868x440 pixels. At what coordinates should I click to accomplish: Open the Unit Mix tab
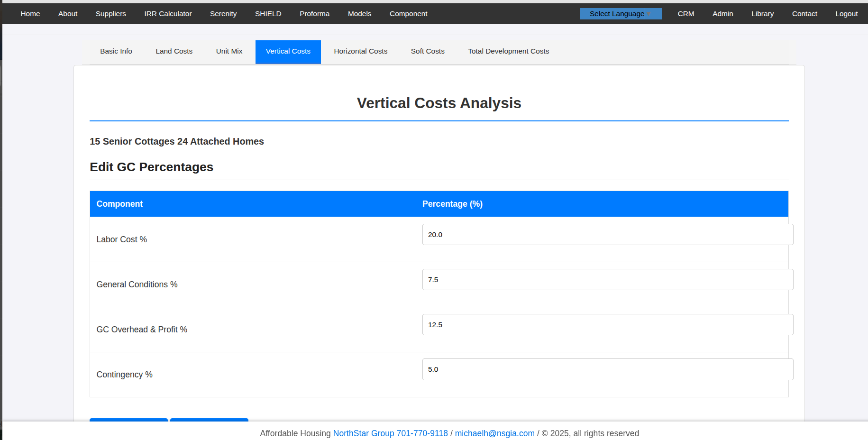[x=229, y=51]
